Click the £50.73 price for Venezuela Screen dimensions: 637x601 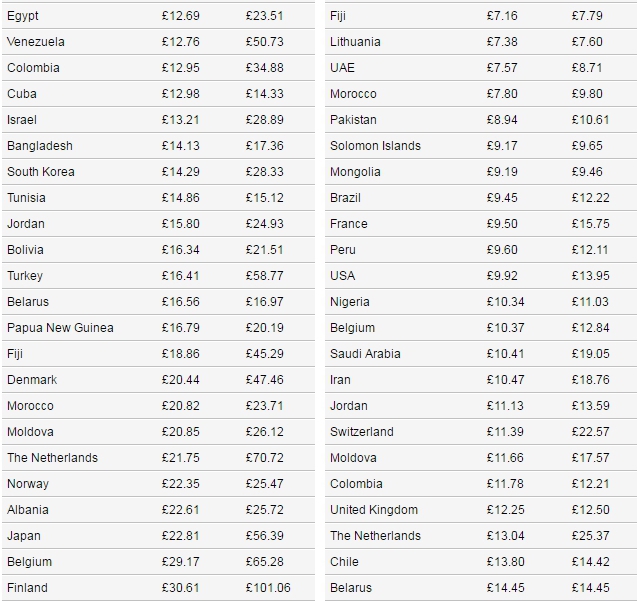pos(264,42)
